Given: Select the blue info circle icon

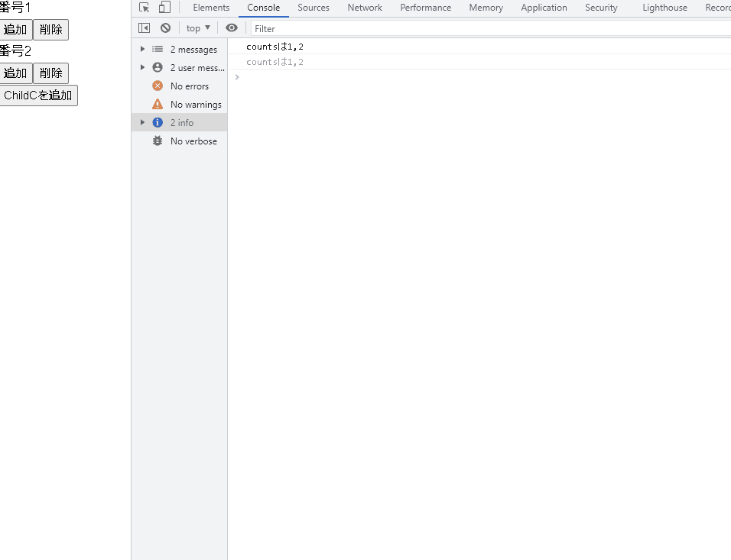Looking at the screenshot, I should 158,122.
